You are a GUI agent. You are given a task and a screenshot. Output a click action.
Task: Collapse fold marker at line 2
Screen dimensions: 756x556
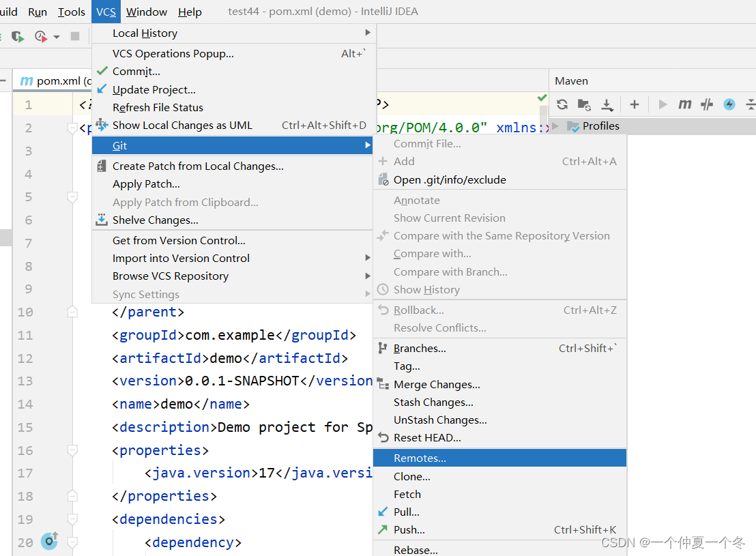pos(72,128)
